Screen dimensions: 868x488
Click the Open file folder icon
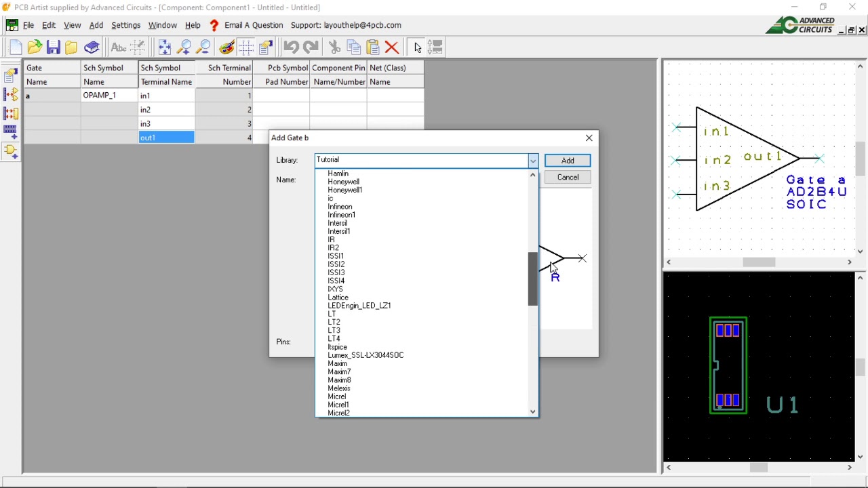tap(34, 47)
